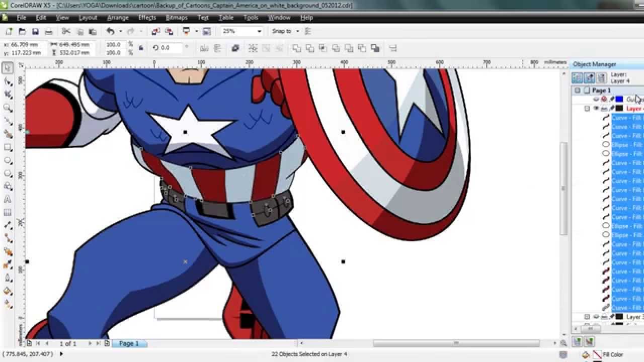
Task: Open the Tools menu
Action: (x=251, y=18)
